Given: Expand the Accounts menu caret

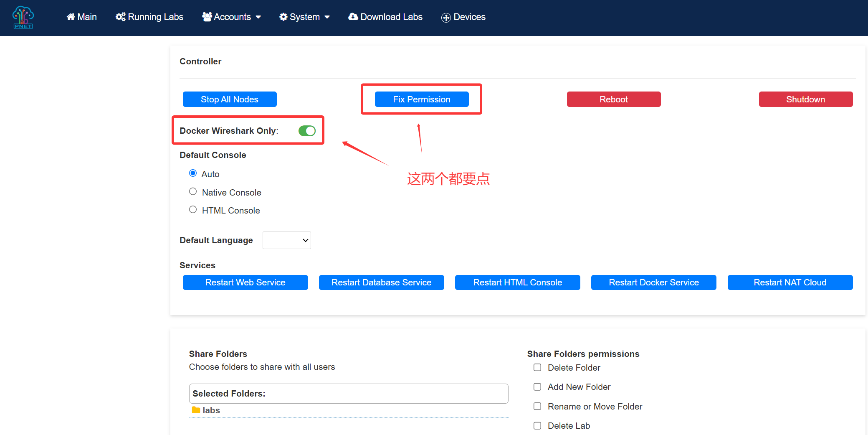Looking at the screenshot, I should point(258,17).
